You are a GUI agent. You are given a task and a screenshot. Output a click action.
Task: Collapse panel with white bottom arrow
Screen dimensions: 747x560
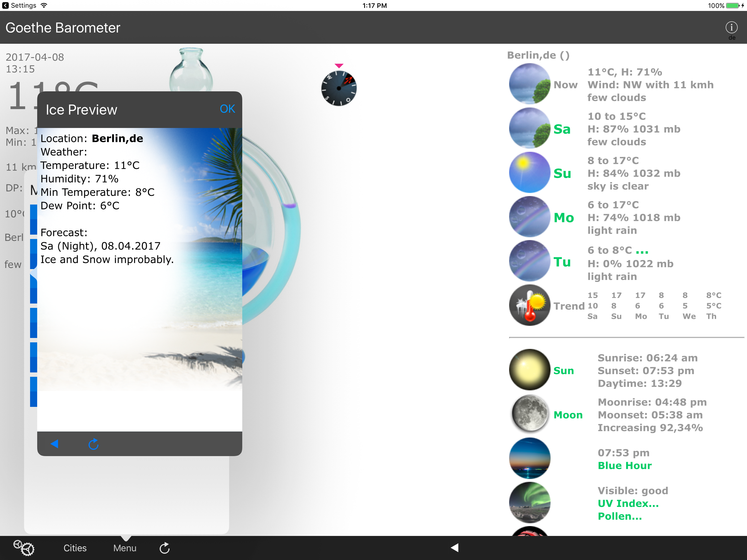454,547
